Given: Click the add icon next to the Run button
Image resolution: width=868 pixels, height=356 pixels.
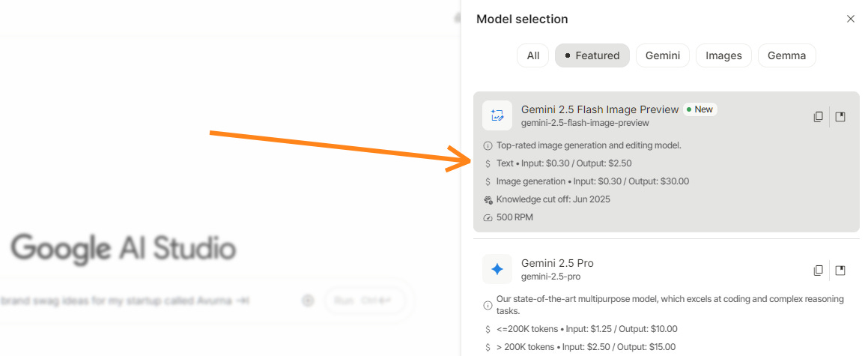Looking at the screenshot, I should pyautogui.click(x=309, y=301).
